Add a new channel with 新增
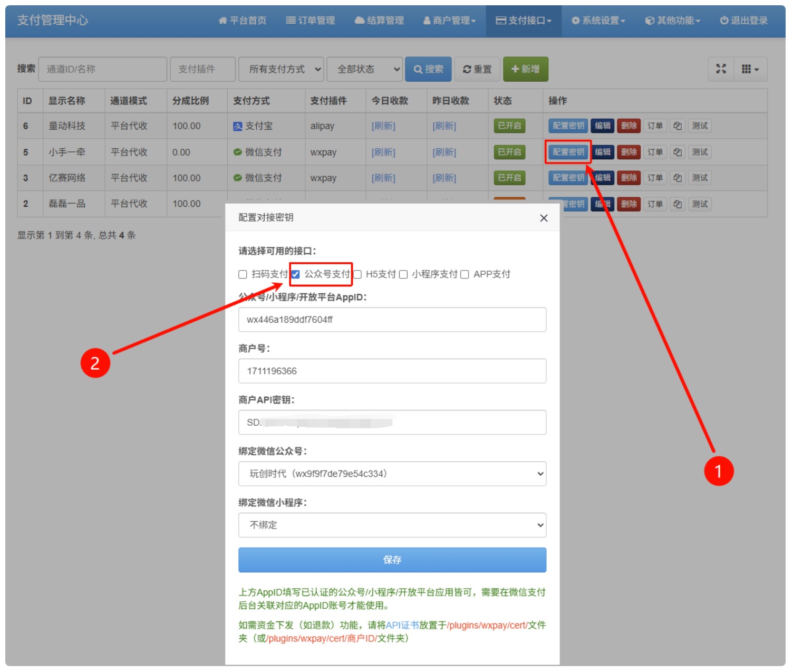793x672 pixels. (525, 69)
